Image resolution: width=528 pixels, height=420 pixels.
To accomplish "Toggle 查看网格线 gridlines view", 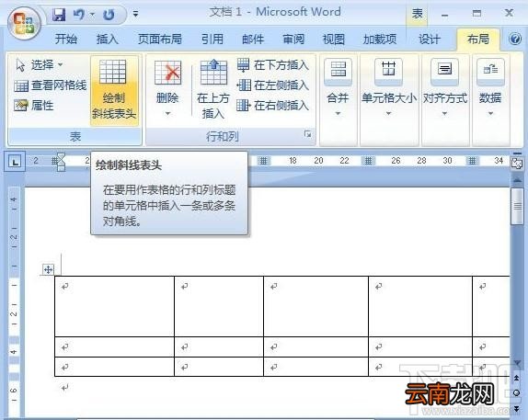I will (51, 85).
